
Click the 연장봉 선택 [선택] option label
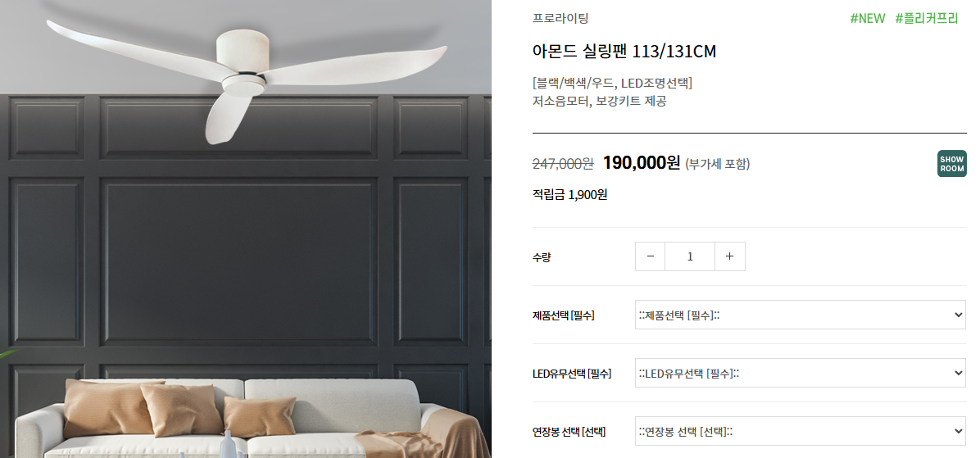tap(569, 432)
